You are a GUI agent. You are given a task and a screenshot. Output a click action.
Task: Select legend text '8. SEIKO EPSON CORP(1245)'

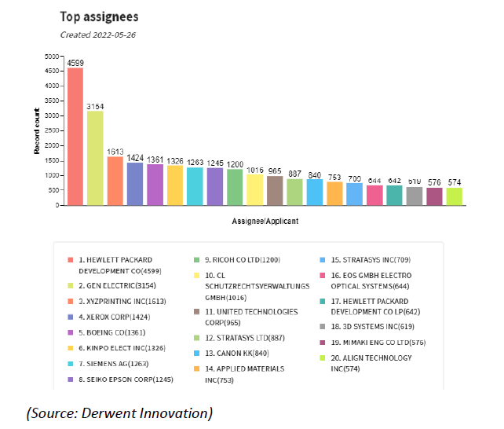pyautogui.click(x=126, y=379)
